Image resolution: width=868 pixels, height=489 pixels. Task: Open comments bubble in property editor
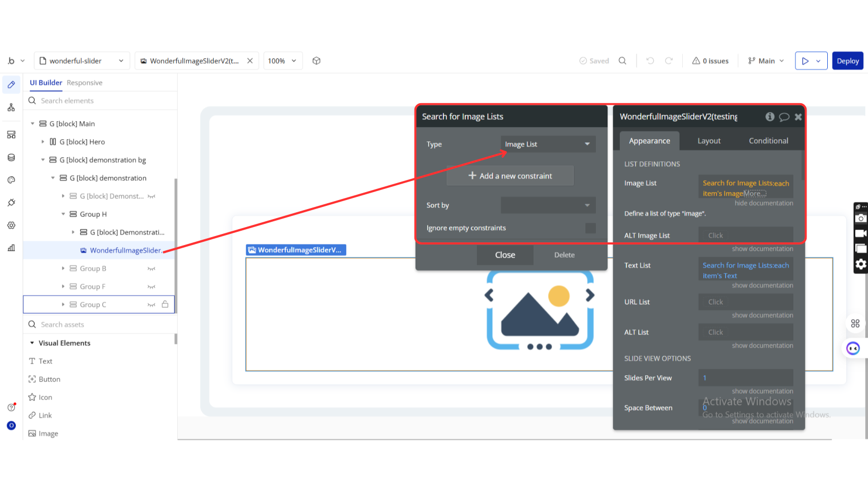[x=784, y=117]
